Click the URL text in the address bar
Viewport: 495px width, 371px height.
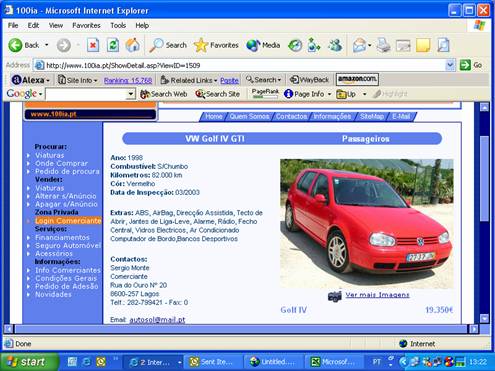tap(123, 65)
